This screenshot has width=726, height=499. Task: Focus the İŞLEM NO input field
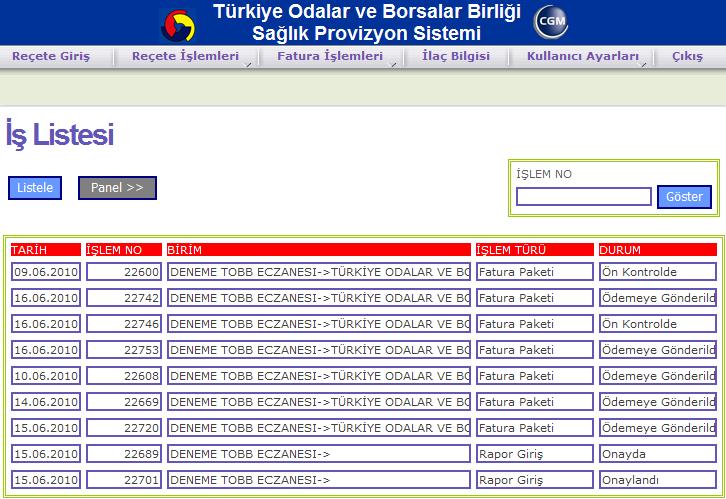tap(584, 197)
